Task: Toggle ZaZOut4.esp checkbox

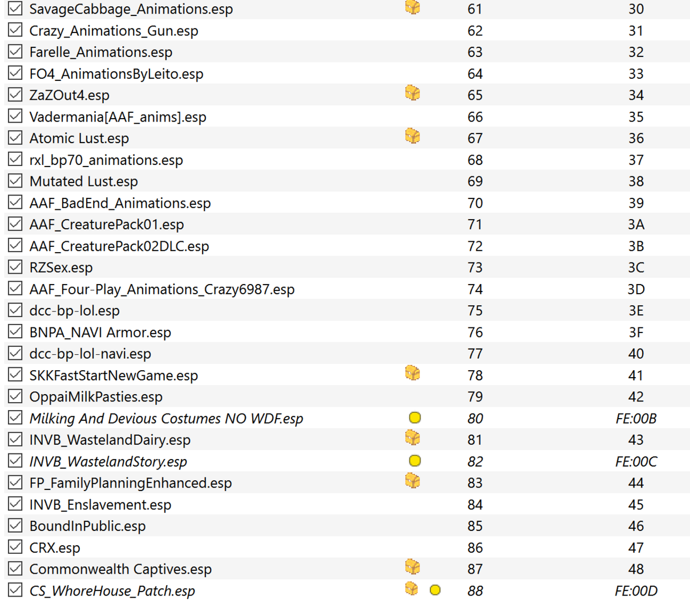Action: pos(15,95)
